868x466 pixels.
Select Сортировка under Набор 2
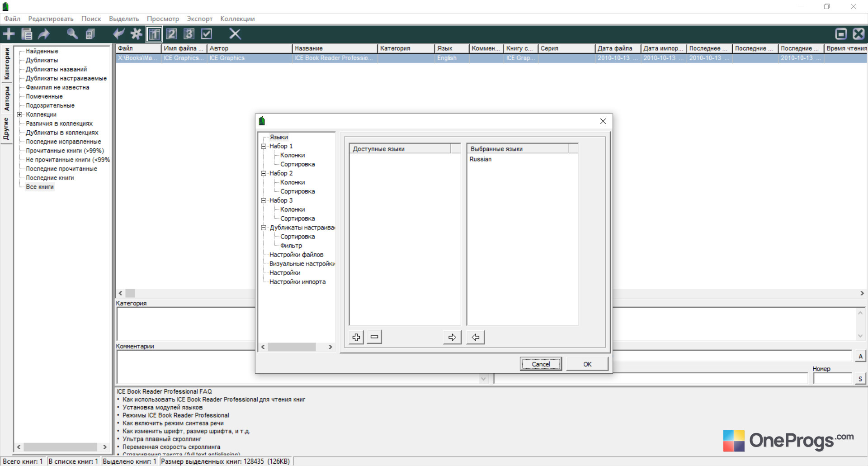pyautogui.click(x=297, y=191)
